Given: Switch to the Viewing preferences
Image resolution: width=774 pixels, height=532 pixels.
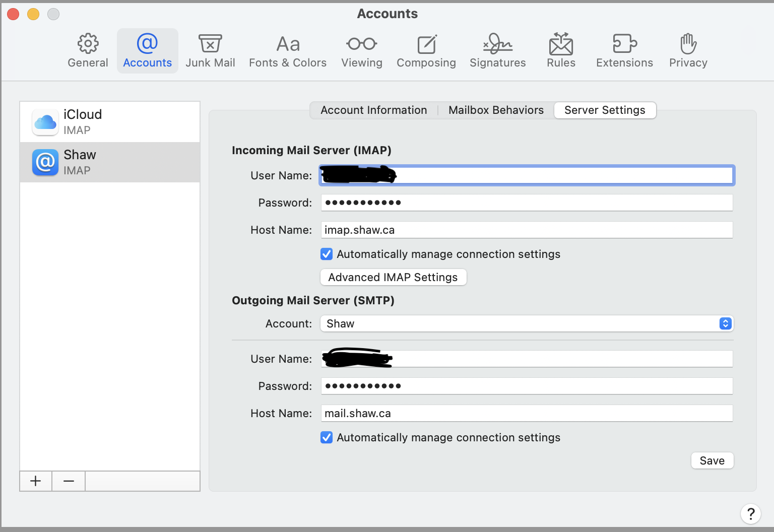Looking at the screenshot, I should click(x=362, y=51).
